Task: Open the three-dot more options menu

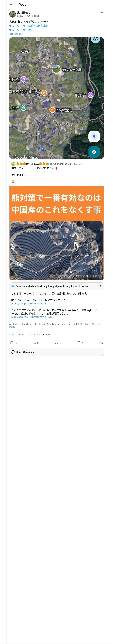Action: (x=102, y=13)
